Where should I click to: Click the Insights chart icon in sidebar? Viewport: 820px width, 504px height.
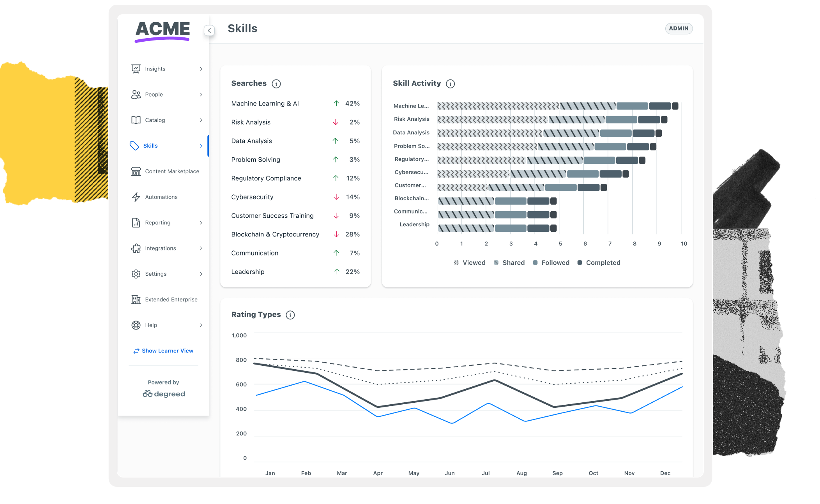pos(136,69)
